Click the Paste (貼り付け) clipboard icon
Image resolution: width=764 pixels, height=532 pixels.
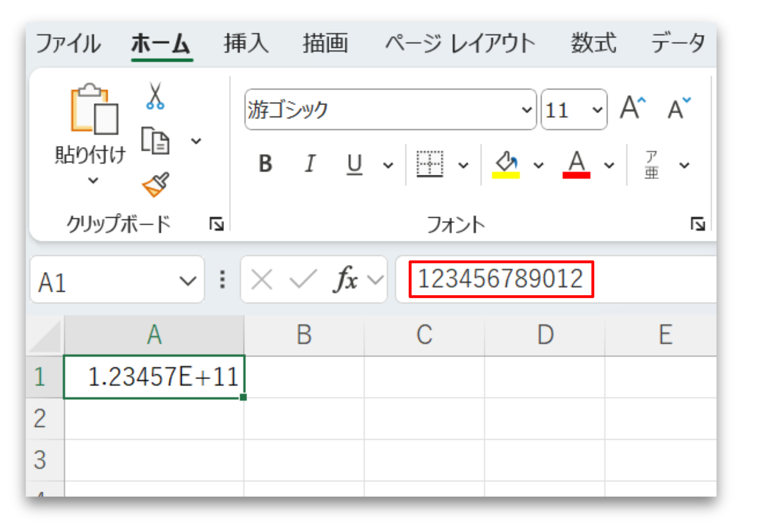click(94, 109)
